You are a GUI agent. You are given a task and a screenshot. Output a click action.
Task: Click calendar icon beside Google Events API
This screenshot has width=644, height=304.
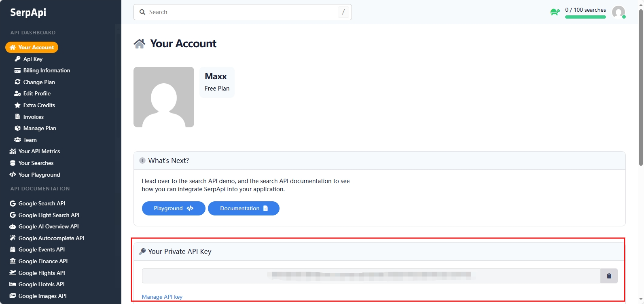click(13, 249)
